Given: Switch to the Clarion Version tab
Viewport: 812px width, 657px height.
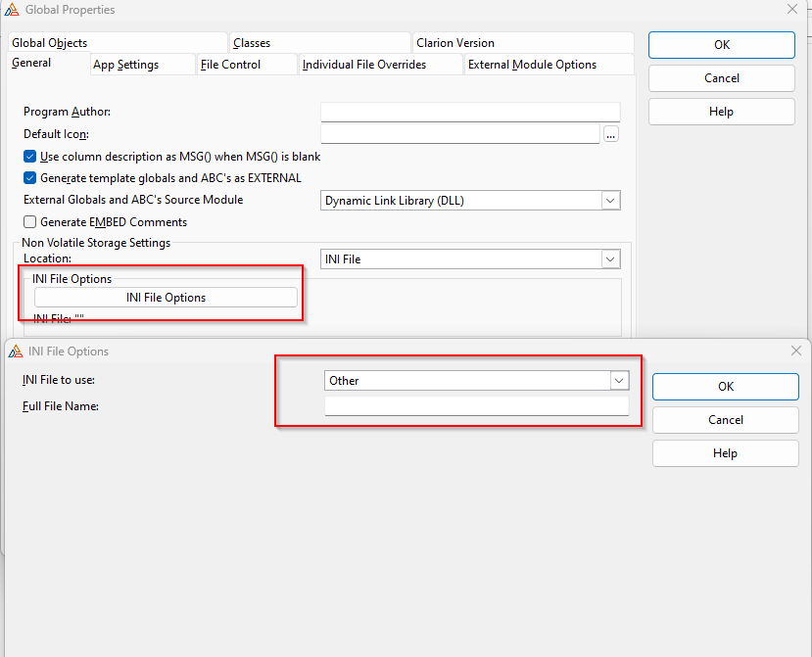Looking at the screenshot, I should 455,43.
